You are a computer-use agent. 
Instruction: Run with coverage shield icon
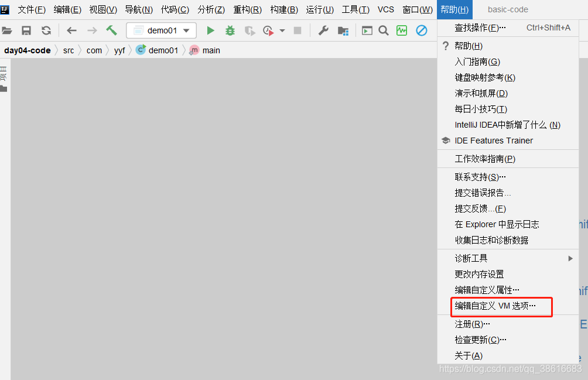point(249,30)
